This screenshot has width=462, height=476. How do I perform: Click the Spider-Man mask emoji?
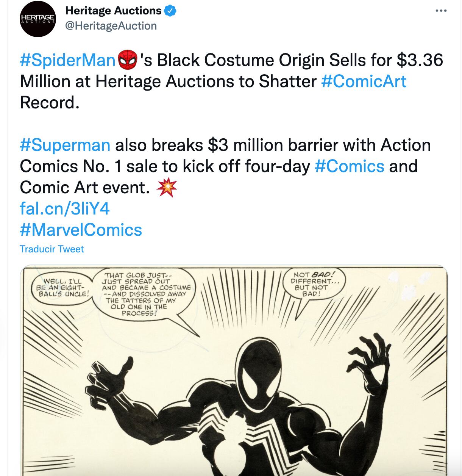[128, 60]
